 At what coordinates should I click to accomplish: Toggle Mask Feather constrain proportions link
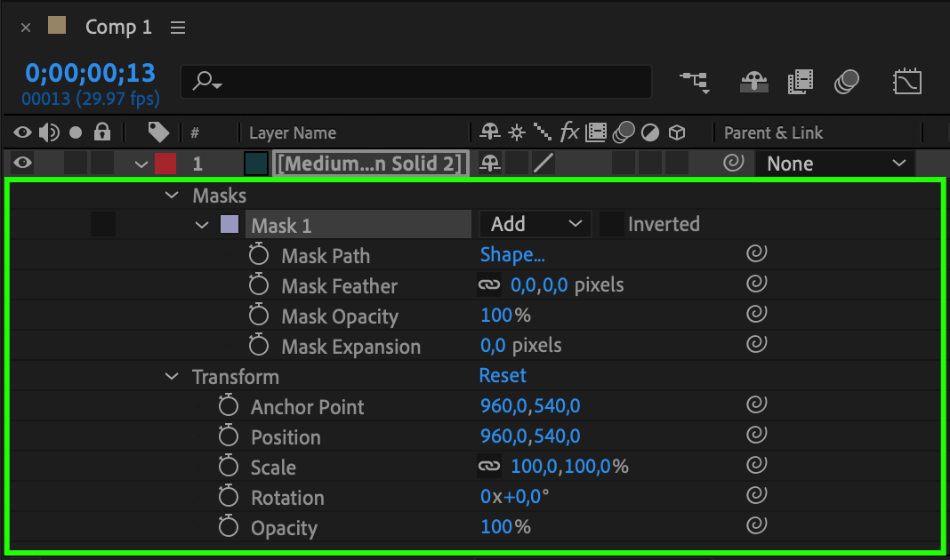coord(489,285)
